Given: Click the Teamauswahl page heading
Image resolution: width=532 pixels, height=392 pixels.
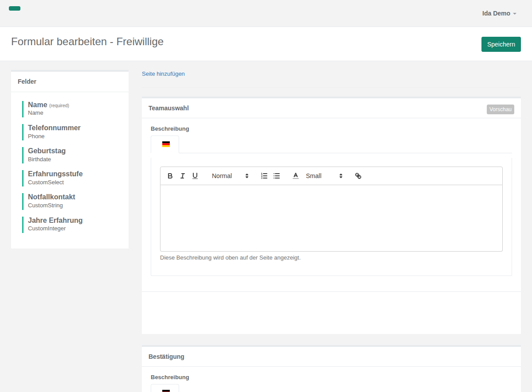Looking at the screenshot, I should [x=168, y=108].
